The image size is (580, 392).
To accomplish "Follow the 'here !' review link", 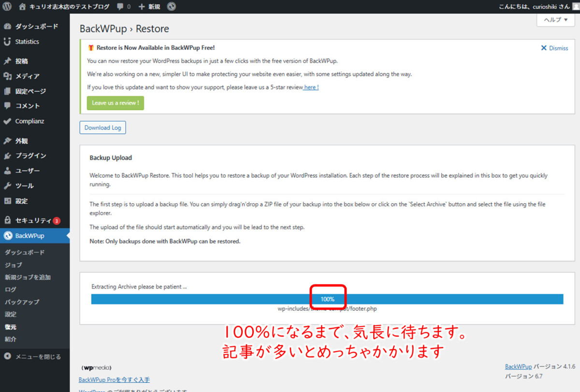I will coord(311,87).
